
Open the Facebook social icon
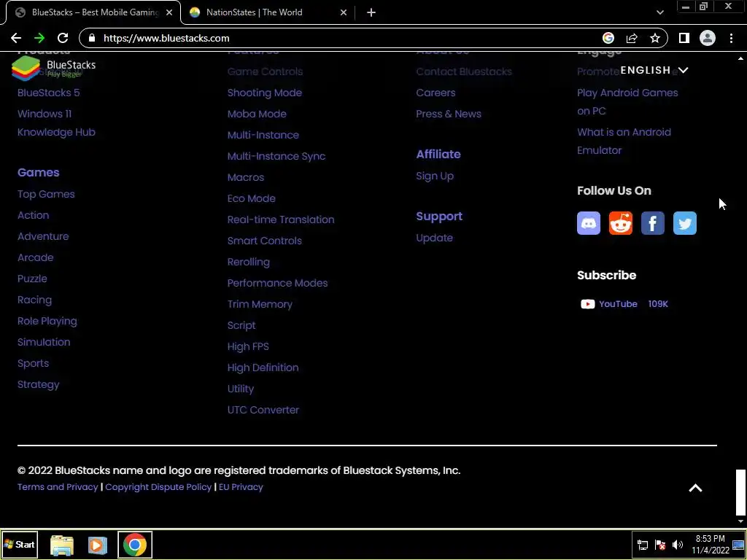coord(652,223)
